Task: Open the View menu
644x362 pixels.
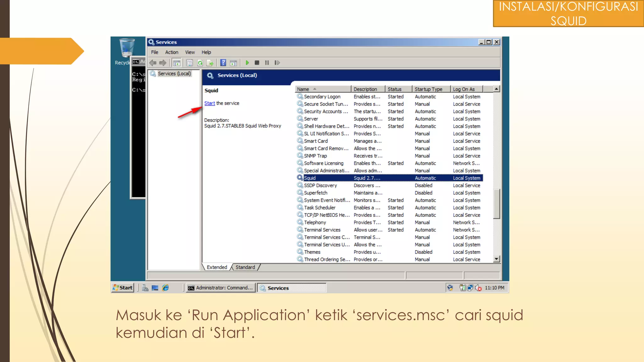Action: (x=190, y=52)
